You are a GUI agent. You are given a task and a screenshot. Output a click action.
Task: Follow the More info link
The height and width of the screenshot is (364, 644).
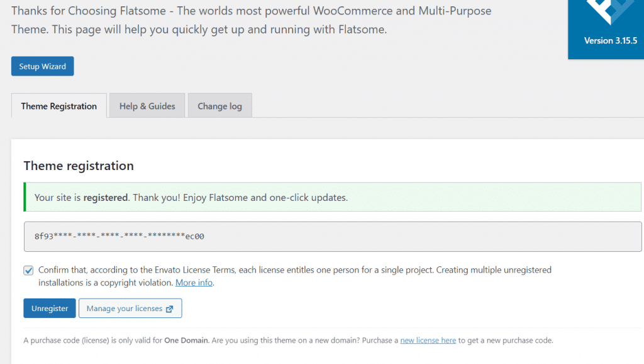coord(194,283)
